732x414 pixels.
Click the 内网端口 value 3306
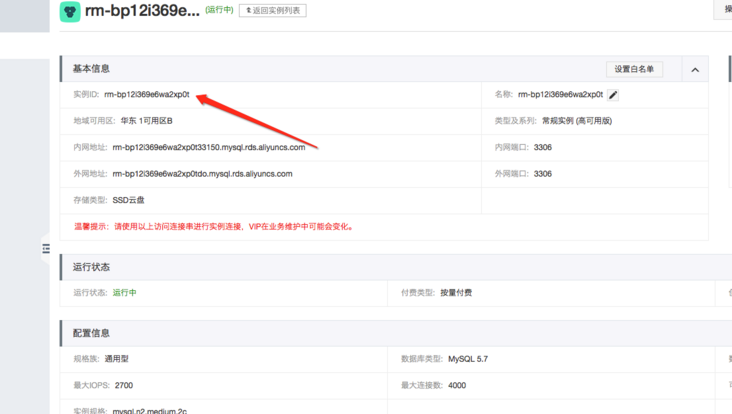(542, 147)
